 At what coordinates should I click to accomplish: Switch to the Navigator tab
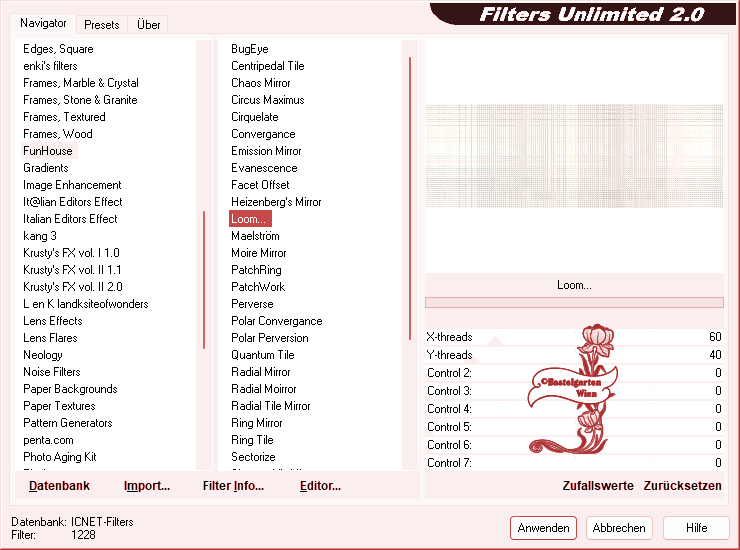[43, 23]
